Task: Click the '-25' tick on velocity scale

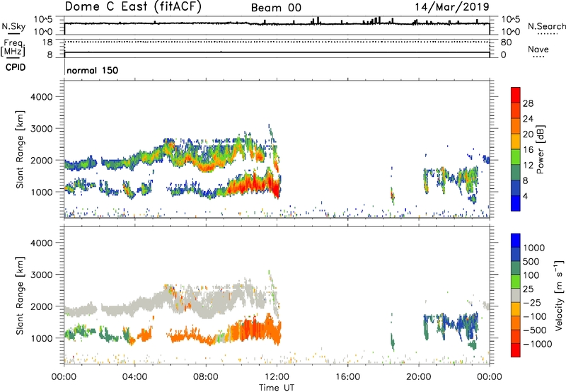Action: point(533,302)
